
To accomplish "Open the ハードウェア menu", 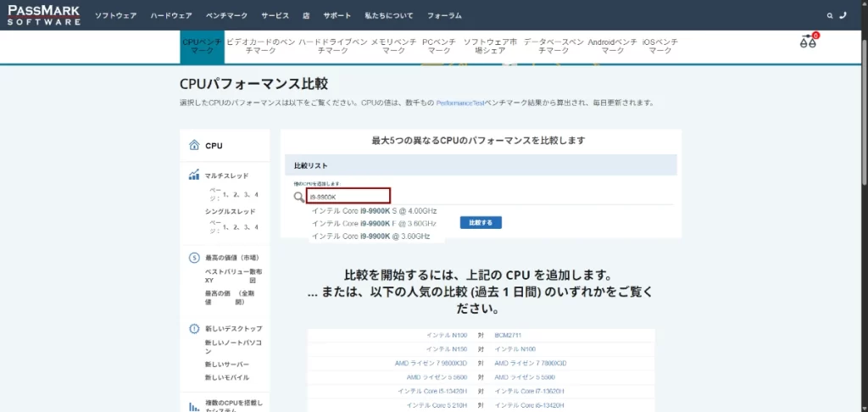I will [170, 15].
